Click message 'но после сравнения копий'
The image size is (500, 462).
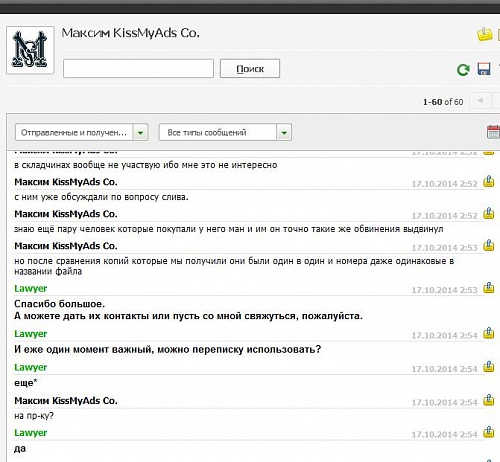pyautogui.click(x=234, y=266)
